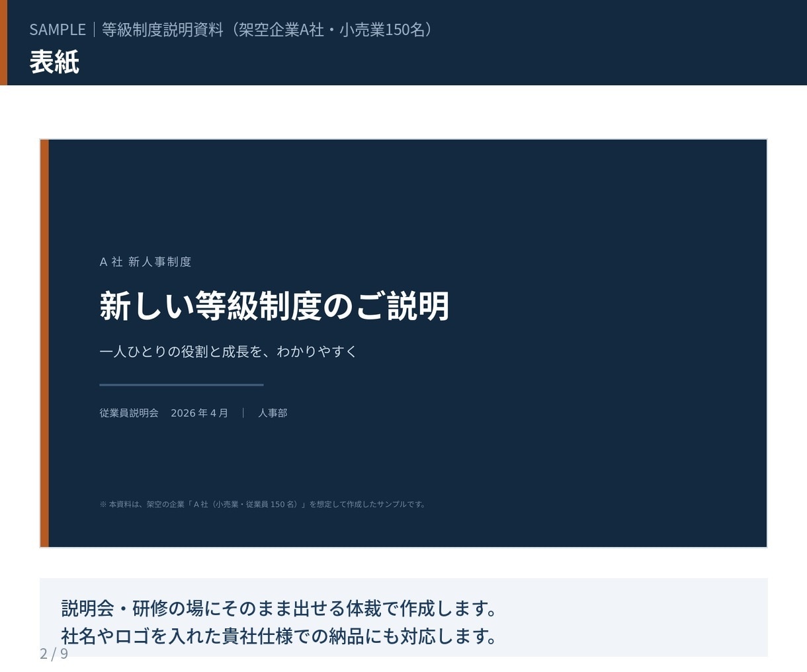Click the '表紙' page heading

[x=54, y=62]
